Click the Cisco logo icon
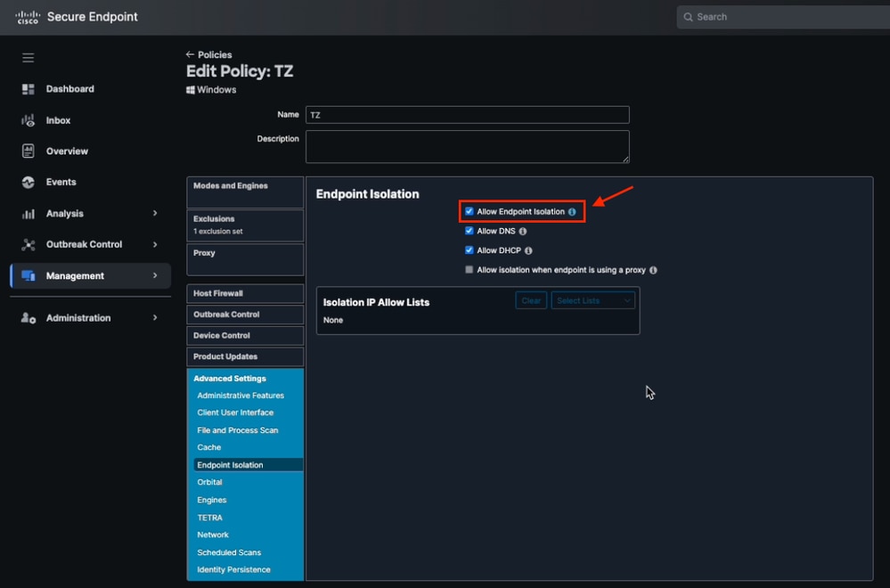 click(28, 17)
